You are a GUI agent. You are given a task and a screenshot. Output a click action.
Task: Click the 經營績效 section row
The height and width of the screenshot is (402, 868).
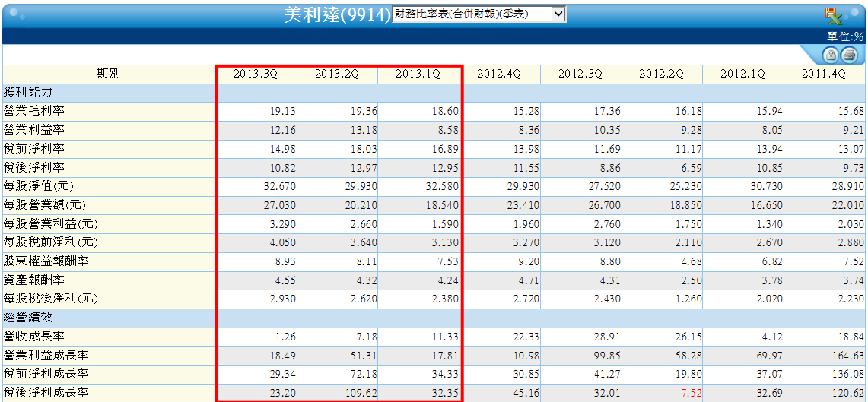pos(434,318)
